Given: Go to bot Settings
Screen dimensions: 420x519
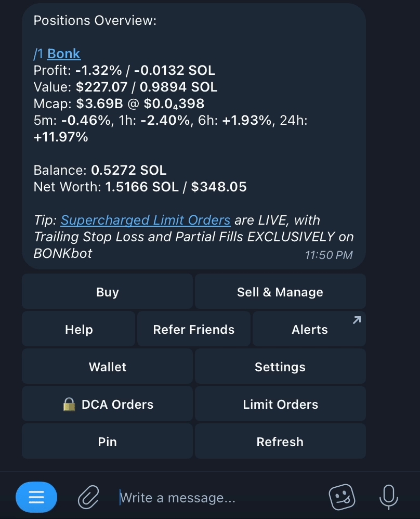Looking at the screenshot, I should (280, 367).
